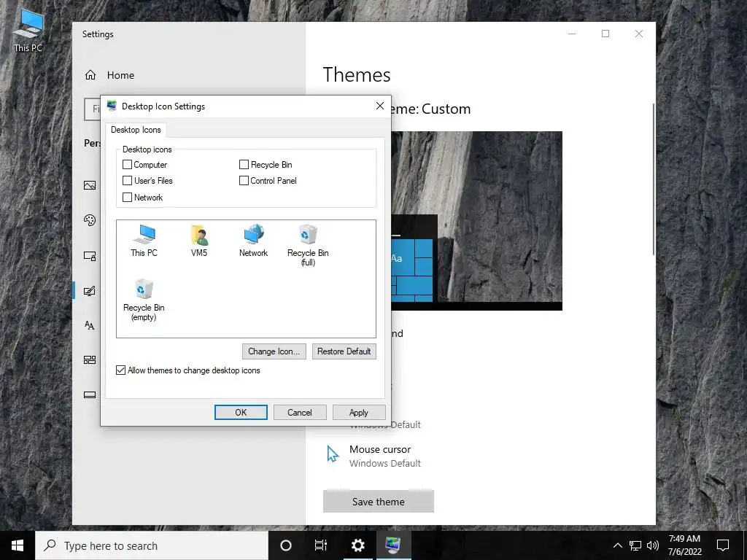
Task: Click the Change Icon... button
Action: [274, 351]
